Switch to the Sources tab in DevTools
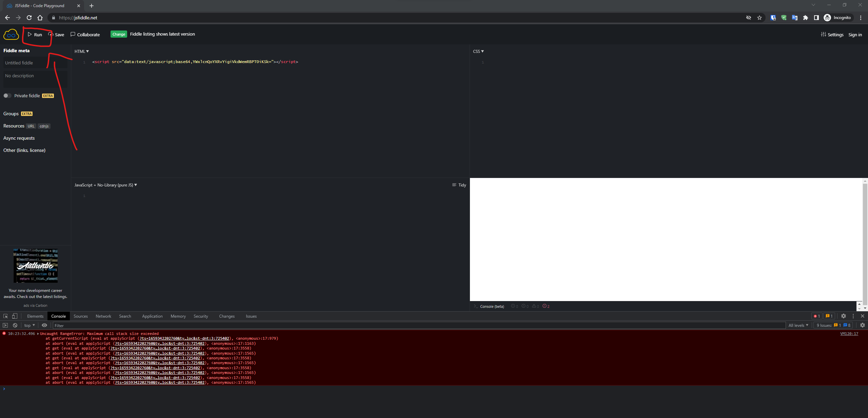This screenshot has height=418, width=868. click(x=80, y=316)
